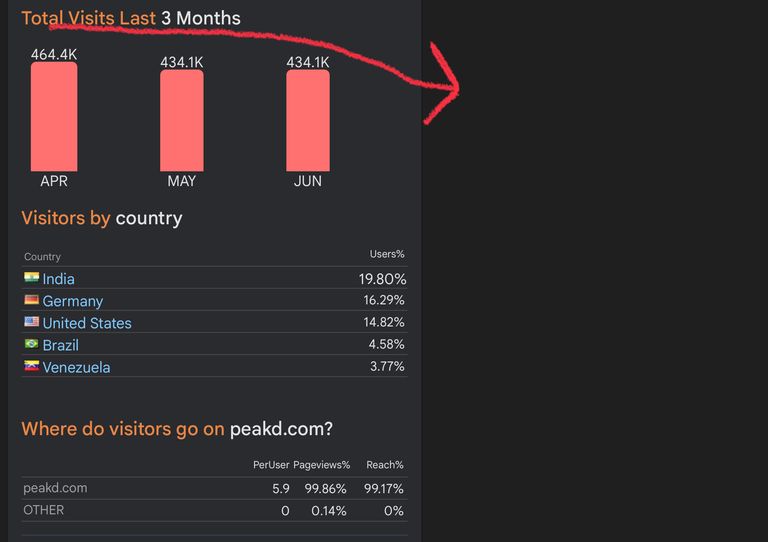Screen dimensions: 768x542
Task: Click the Venezuela flag icon
Action: point(31,366)
